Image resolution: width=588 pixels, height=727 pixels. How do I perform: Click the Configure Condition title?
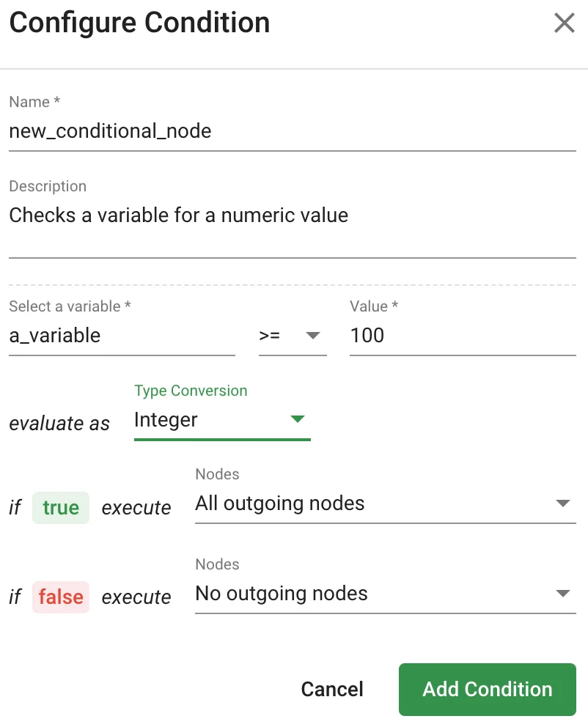pos(139,23)
